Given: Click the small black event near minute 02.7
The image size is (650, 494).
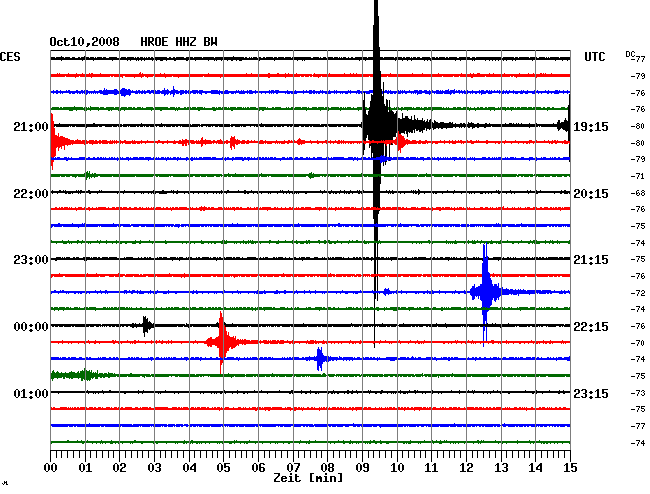Looking at the screenshot, I should pos(145,326).
